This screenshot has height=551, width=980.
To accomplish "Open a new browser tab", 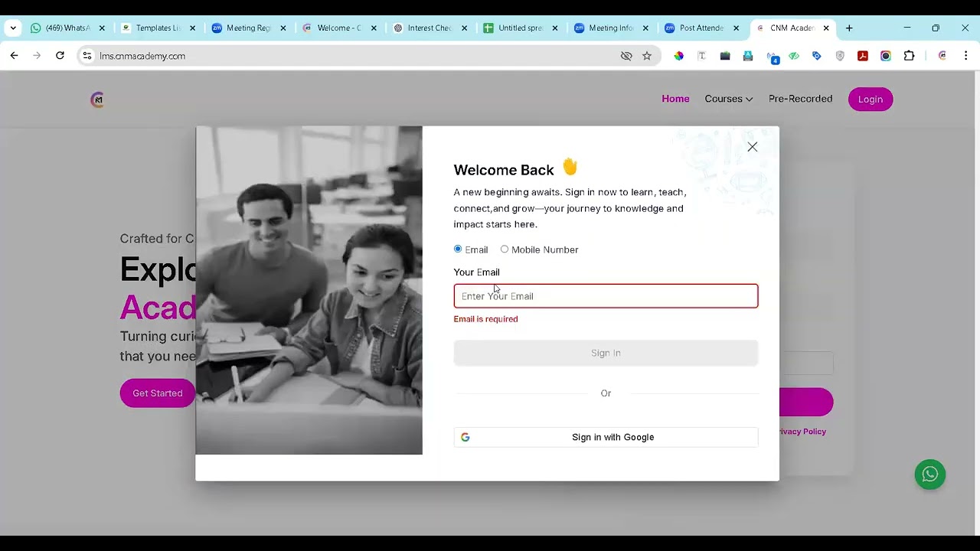I will [x=849, y=28].
